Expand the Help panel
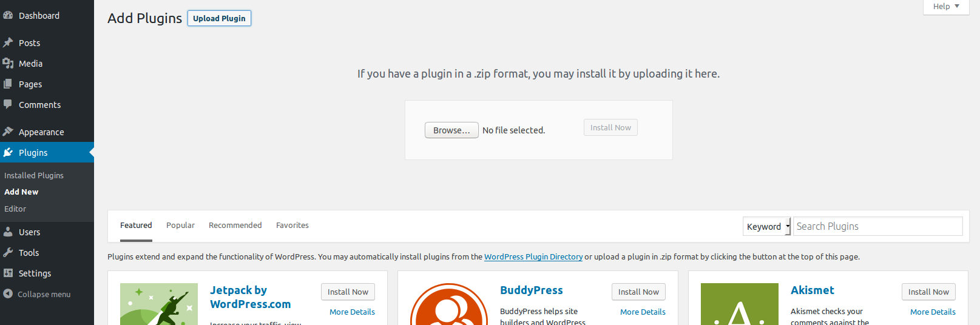980x325 pixels. tap(945, 7)
